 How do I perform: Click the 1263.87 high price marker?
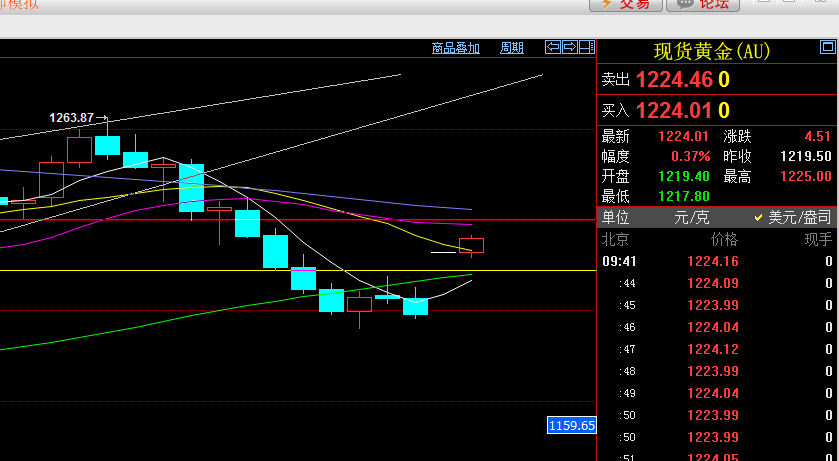(x=72, y=118)
